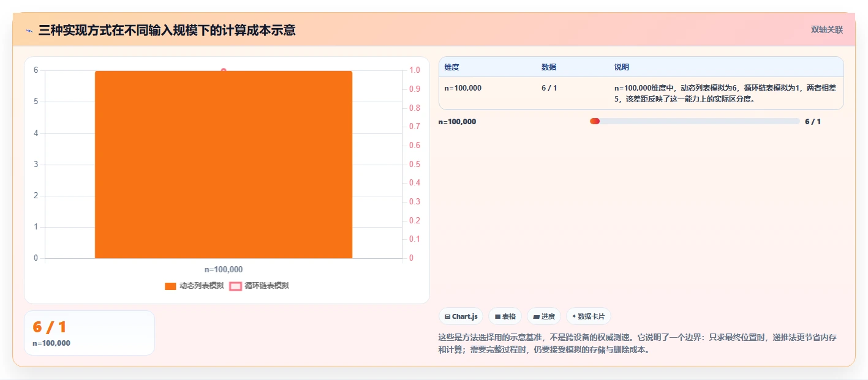
Task: Toggle the 循环链表模拟 legend entry
Action: pyautogui.click(x=259, y=286)
